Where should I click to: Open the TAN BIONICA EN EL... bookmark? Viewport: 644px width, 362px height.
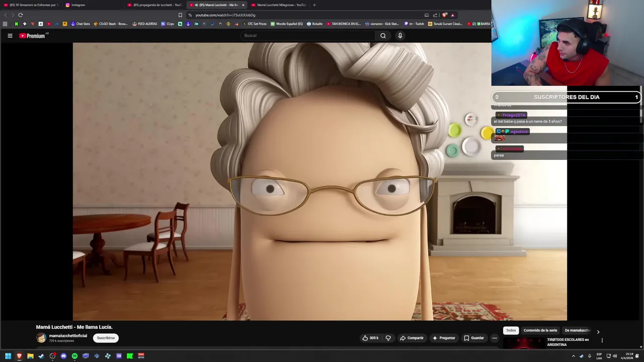click(344, 24)
